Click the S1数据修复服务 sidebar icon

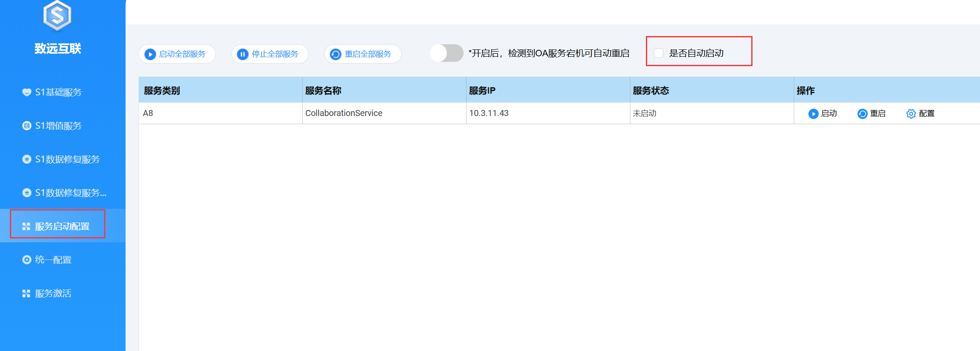pyautogui.click(x=27, y=159)
